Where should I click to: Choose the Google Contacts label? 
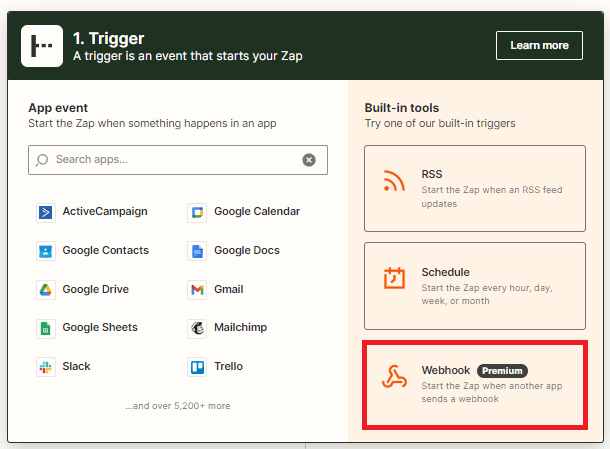pos(106,250)
